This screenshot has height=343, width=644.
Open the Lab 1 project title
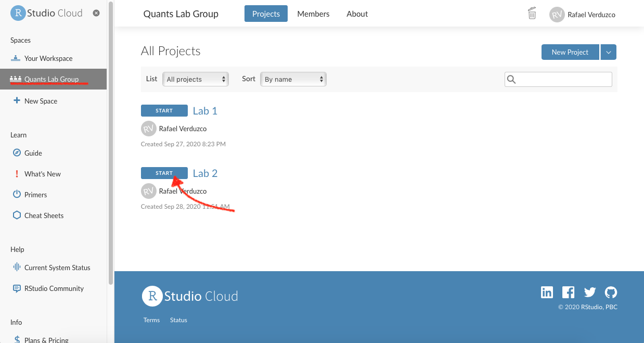[205, 111]
